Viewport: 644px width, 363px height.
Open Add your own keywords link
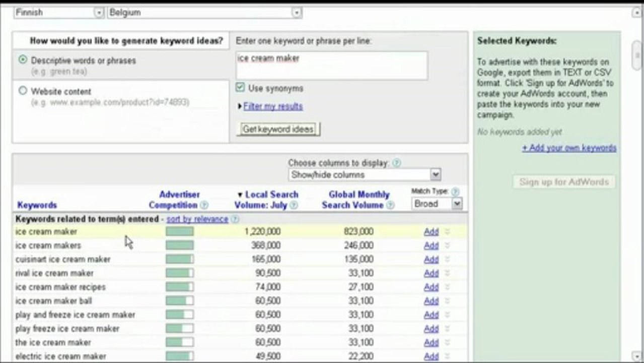569,148
